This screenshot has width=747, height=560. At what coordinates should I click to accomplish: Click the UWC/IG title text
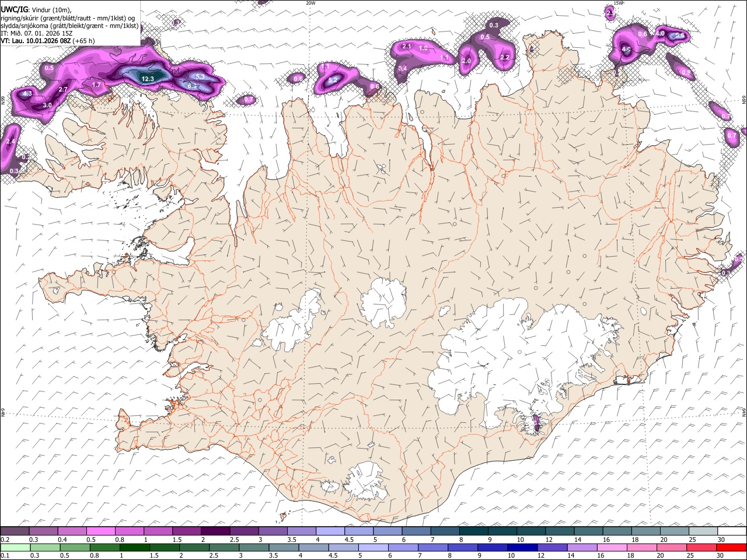tap(14, 9)
